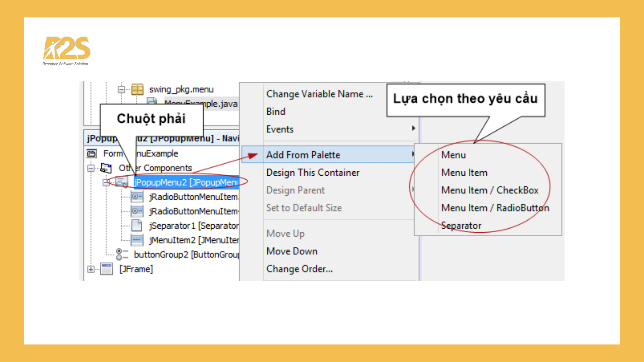The image size is (644, 362).
Task: Click Change Variable Name entry
Action: pos(319,94)
